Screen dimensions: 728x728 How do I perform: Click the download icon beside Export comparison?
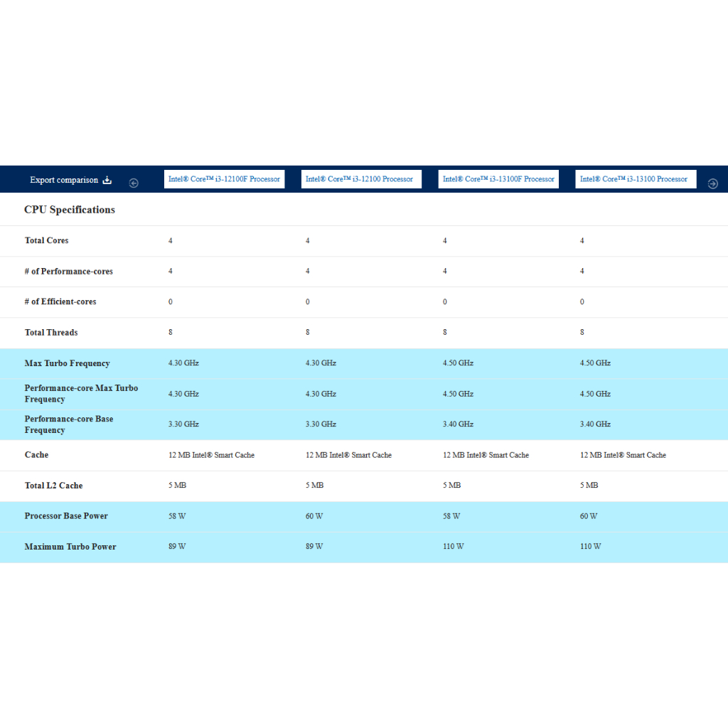(x=107, y=180)
